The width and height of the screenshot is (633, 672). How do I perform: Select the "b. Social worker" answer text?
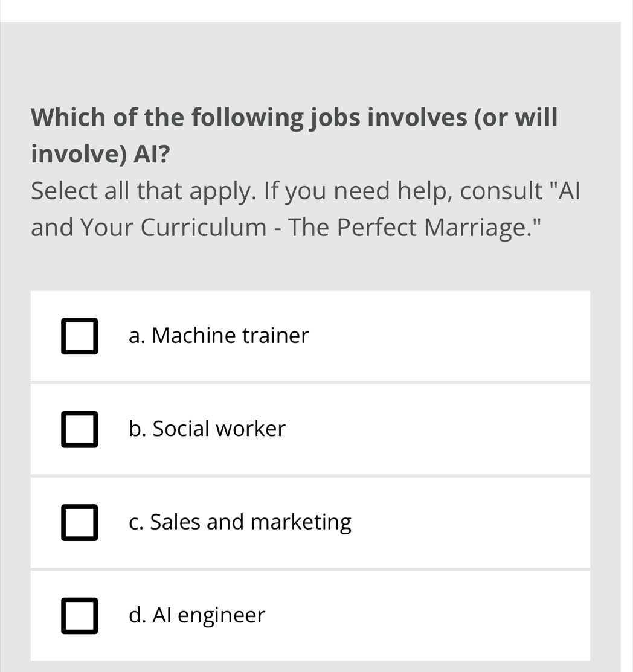[x=207, y=429]
